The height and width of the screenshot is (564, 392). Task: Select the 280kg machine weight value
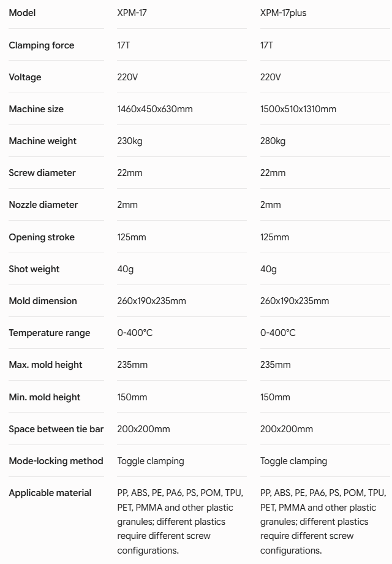tap(273, 141)
